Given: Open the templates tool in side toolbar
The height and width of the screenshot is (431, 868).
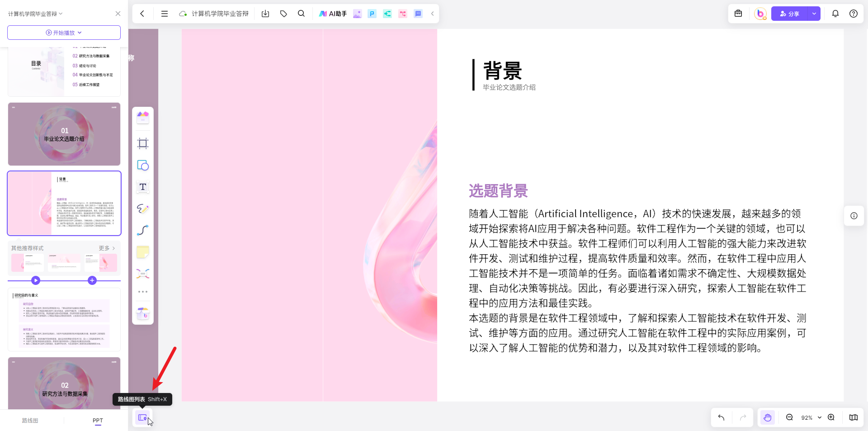Looking at the screenshot, I should coord(143,118).
